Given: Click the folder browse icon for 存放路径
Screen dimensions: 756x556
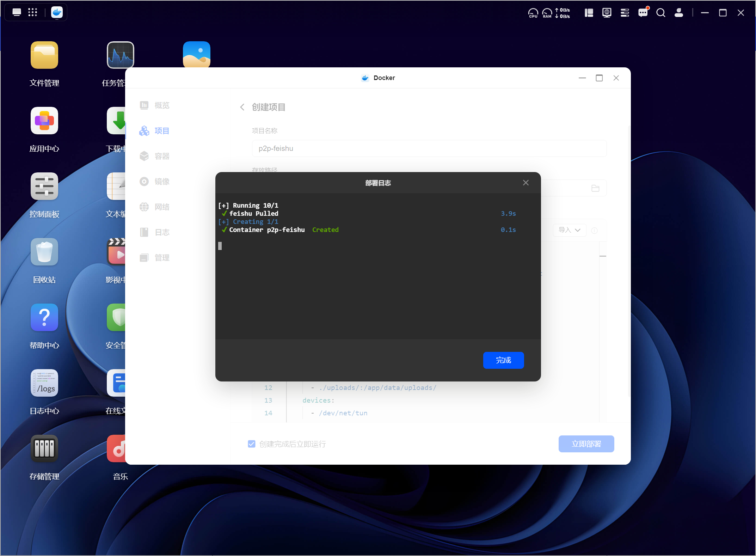Looking at the screenshot, I should click(x=595, y=188).
